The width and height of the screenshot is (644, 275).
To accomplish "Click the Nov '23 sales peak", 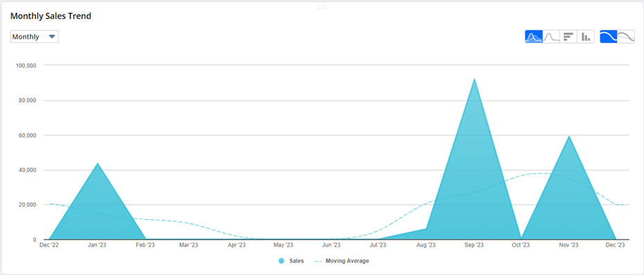I will click(569, 136).
